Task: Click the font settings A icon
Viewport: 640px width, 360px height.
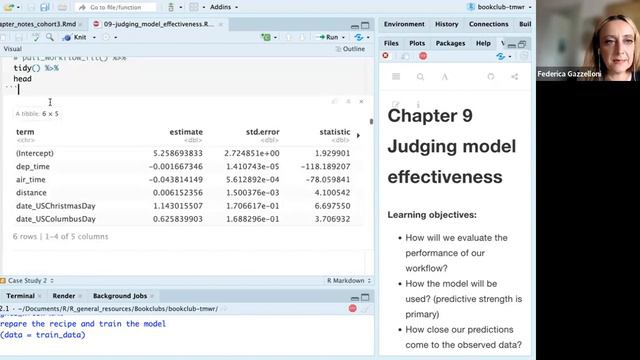Action: tap(445, 76)
